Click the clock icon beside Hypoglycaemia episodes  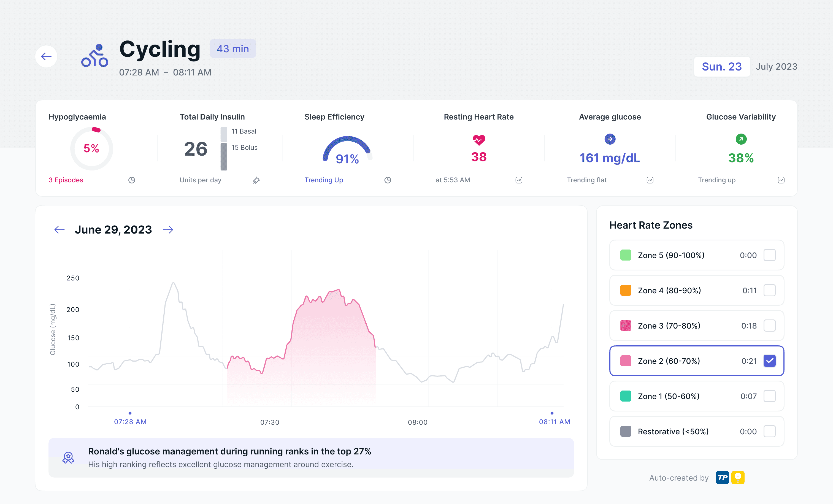click(132, 180)
